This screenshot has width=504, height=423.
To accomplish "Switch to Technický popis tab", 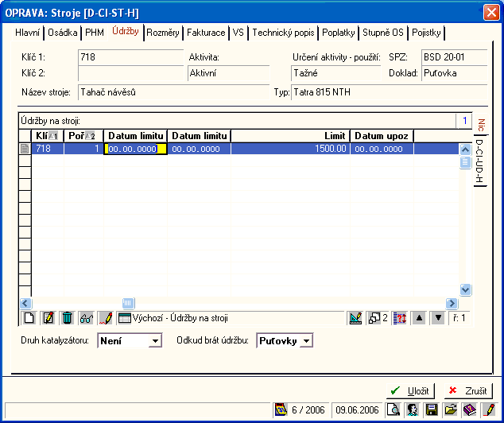I will pos(283,33).
